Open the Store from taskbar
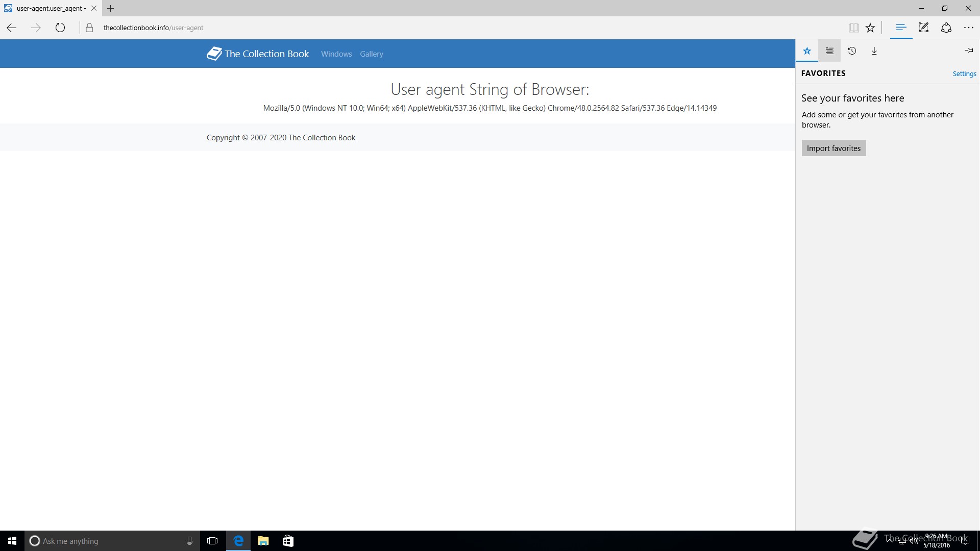Screen dimensions: 980x551 tap(288, 541)
